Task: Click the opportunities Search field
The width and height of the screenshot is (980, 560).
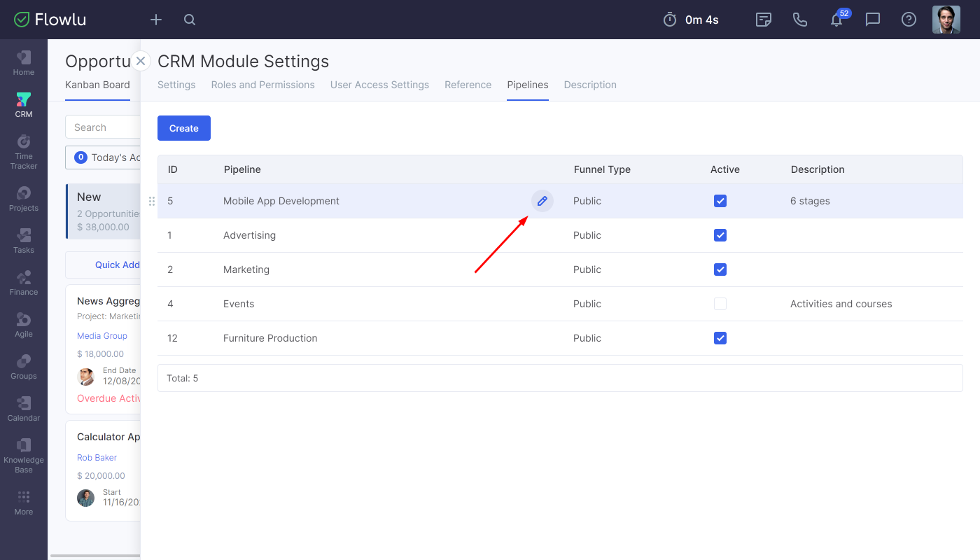Action: coord(103,127)
